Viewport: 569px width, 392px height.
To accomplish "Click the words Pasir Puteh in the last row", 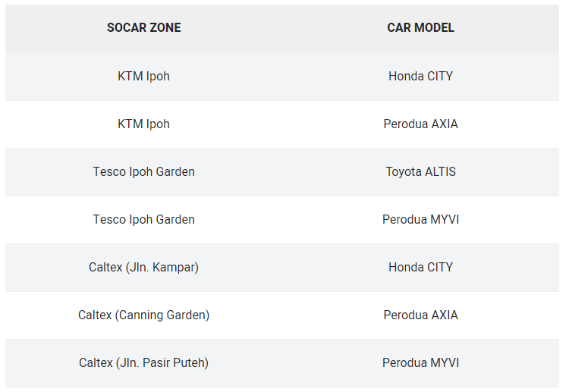I will coord(174,362).
